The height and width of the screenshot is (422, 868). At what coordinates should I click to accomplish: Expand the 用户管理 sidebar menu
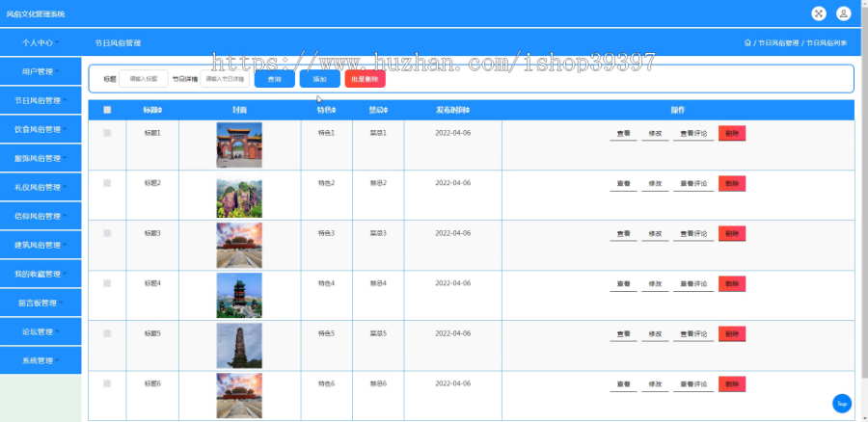[x=41, y=71]
